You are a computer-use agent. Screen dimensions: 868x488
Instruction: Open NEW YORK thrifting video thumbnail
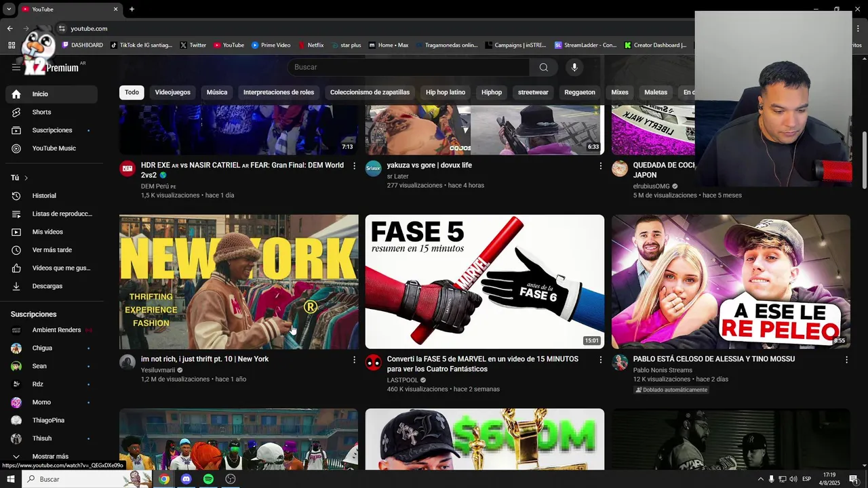(x=239, y=282)
